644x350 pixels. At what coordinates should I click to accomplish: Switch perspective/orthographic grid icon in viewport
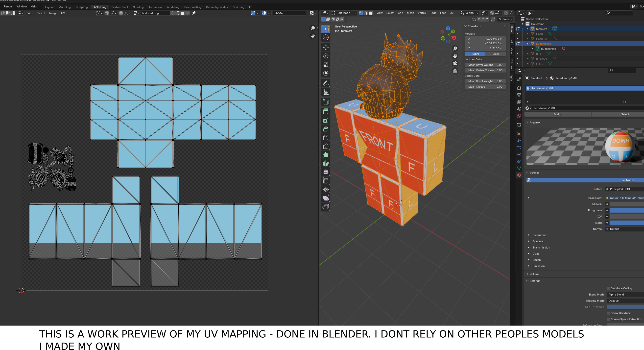[455, 71]
